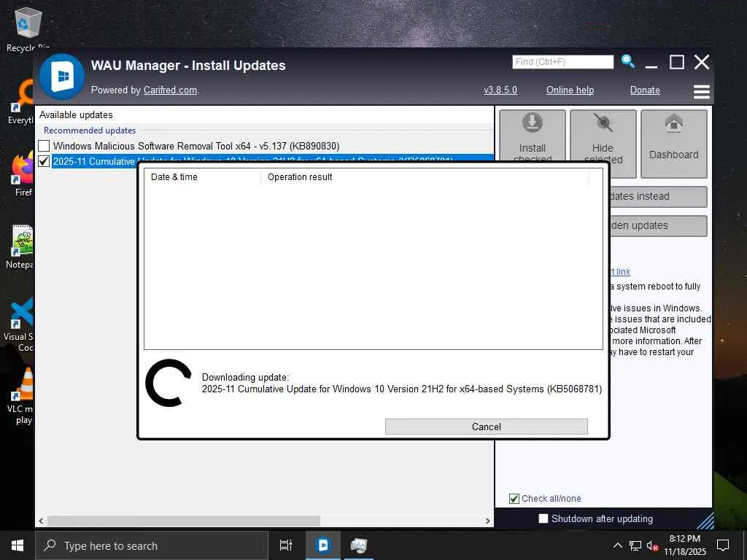Click the Date & time column header
Image resolution: width=747 pixels, height=560 pixels.
tap(202, 177)
